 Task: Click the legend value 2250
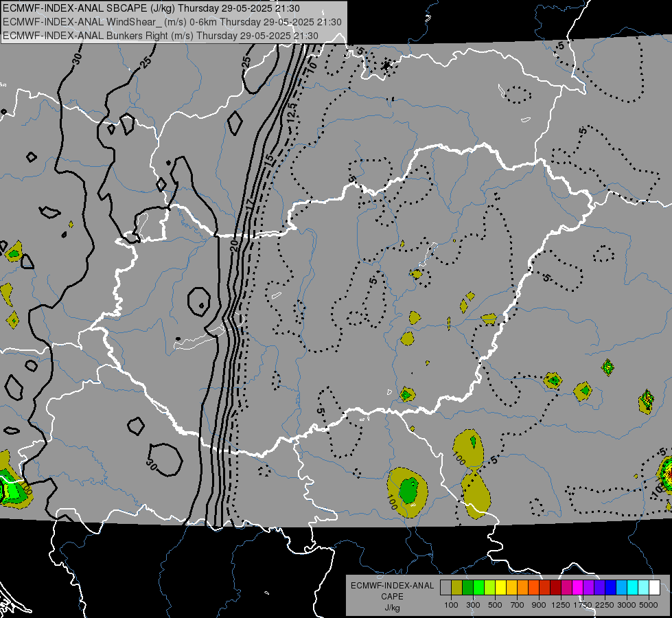pos(605,605)
